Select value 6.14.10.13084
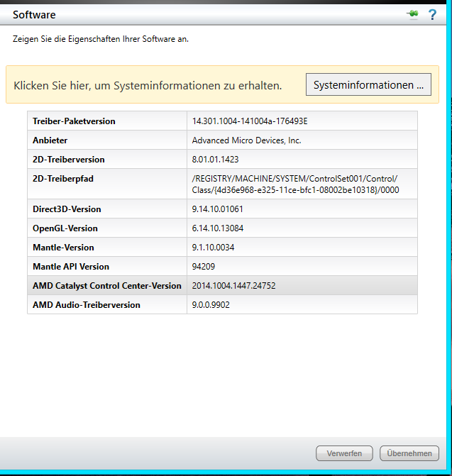 [x=218, y=228]
